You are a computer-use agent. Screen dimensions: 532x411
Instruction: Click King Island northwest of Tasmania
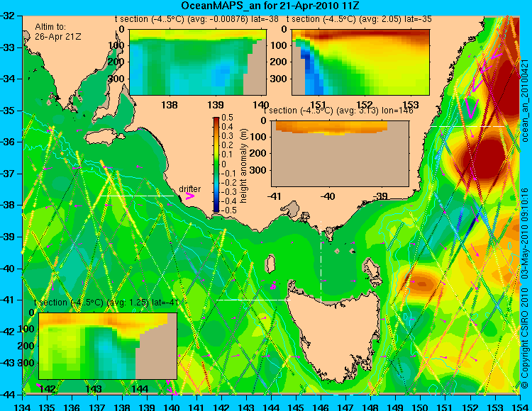pyautogui.click(x=270, y=264)
